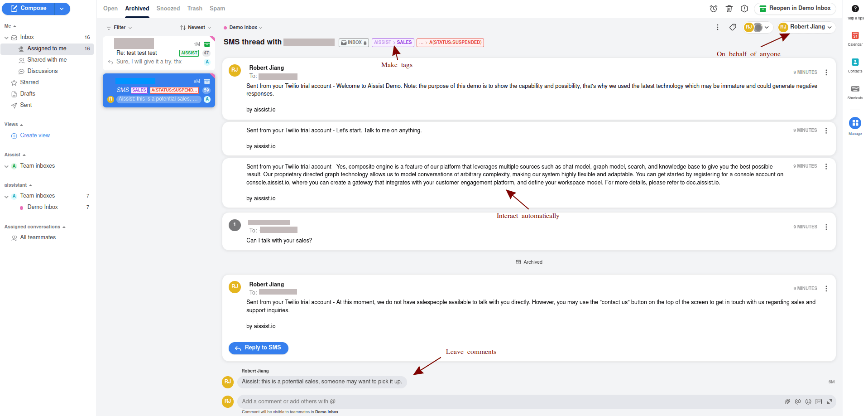This screenshot has width=868, height=416.
Task: Open options for no salespeople available message
Action: (x=826, y=289)
